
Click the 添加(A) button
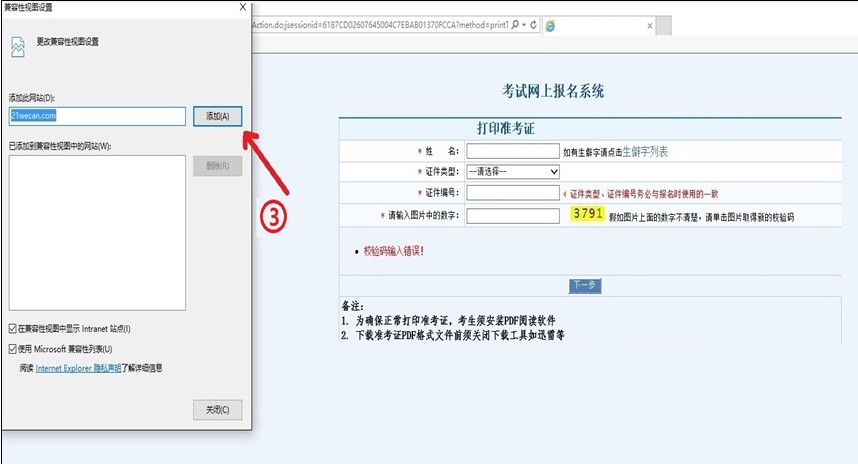coord(217,117)
